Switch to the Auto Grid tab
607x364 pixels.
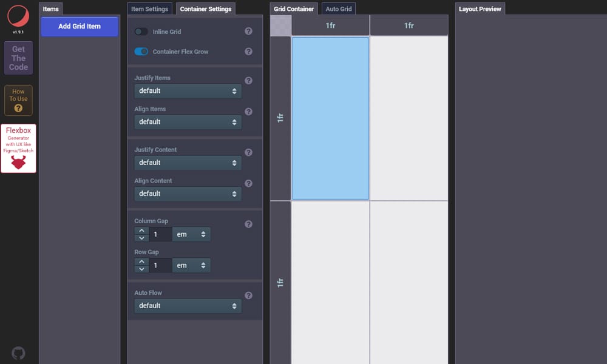(338, 8)
